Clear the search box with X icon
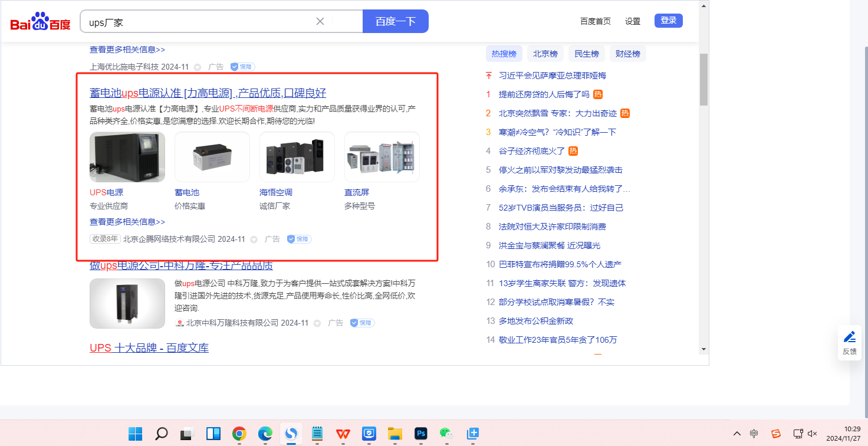 pos(320,21)
